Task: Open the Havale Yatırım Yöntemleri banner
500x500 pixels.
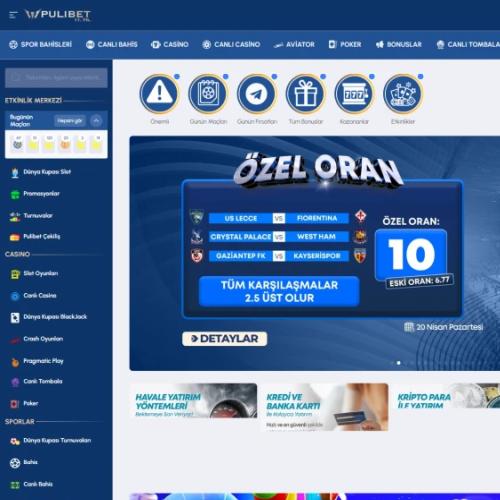Action: pyautogui.click(x=193, y=401)
